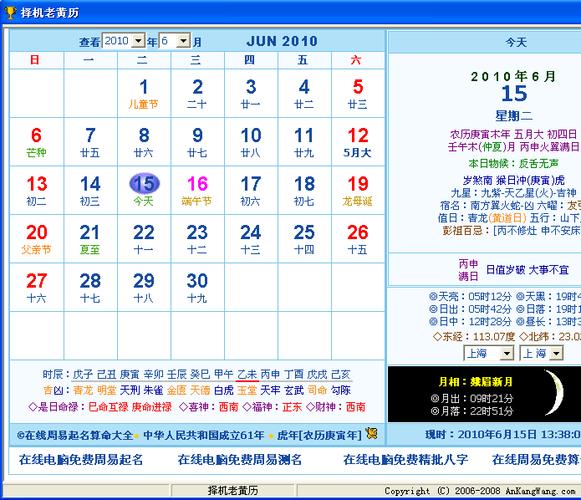Click June 12 labeled 5月大
Image resolution: width=581 pixels, height=500 pixels.
(x=358, y=142)
